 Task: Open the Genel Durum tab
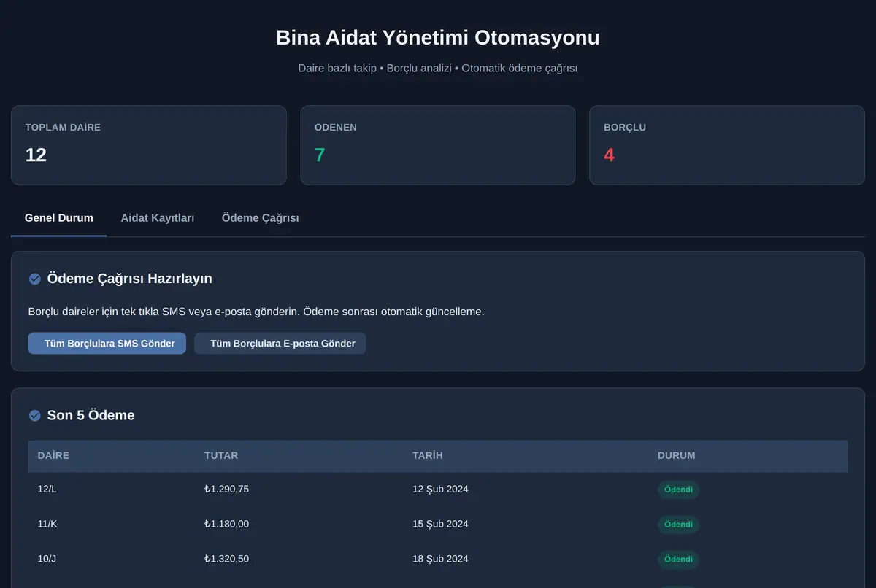coord(59,218)
